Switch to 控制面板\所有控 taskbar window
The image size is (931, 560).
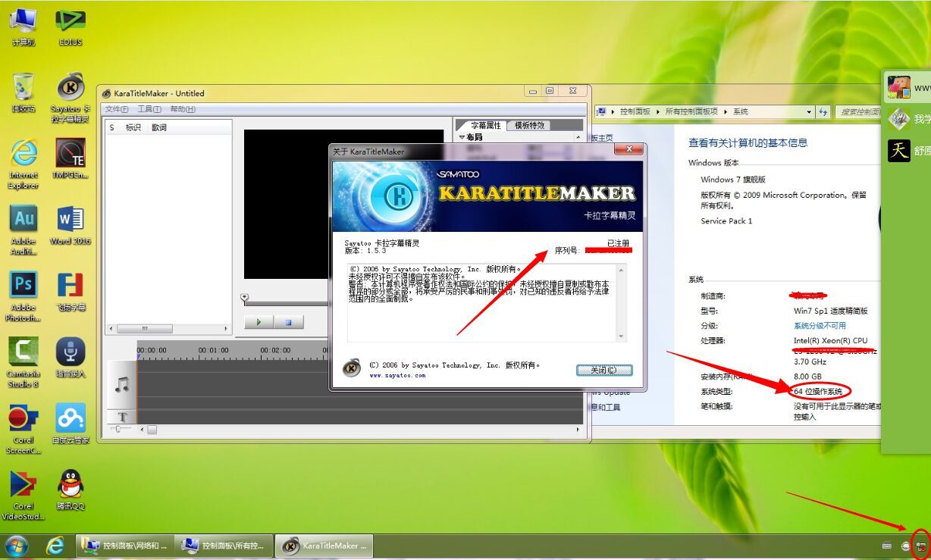(x=224, y=546)
